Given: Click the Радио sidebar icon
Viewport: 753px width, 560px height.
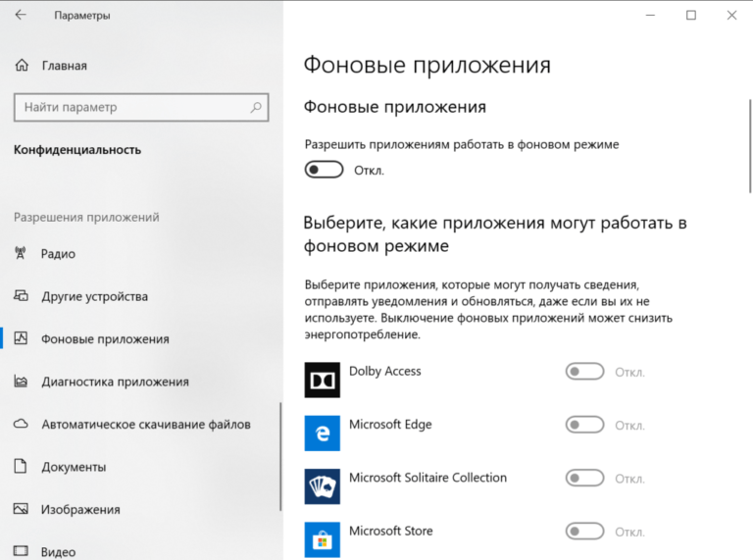Looking at the screenshot, I should pyautogui.click(x=21, y=253).
